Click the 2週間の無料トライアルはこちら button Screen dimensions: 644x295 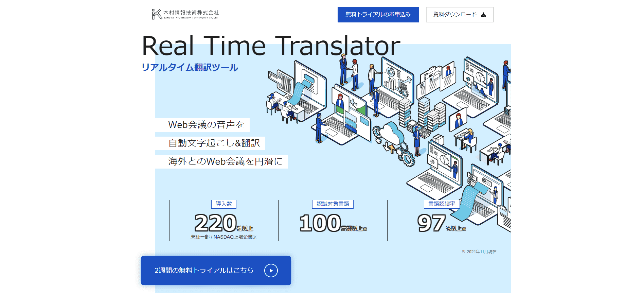tap(216, 271)
